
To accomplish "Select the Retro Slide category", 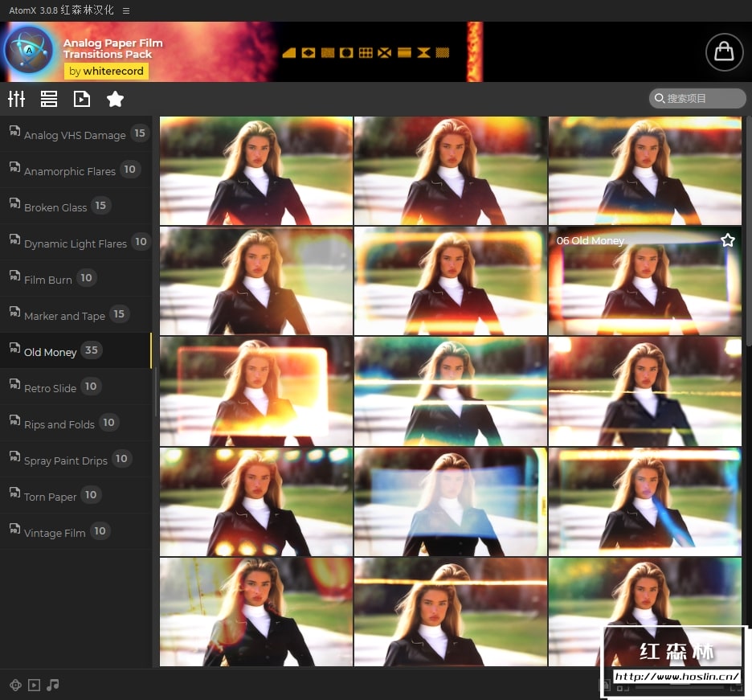I will click(x=76, y=387).
